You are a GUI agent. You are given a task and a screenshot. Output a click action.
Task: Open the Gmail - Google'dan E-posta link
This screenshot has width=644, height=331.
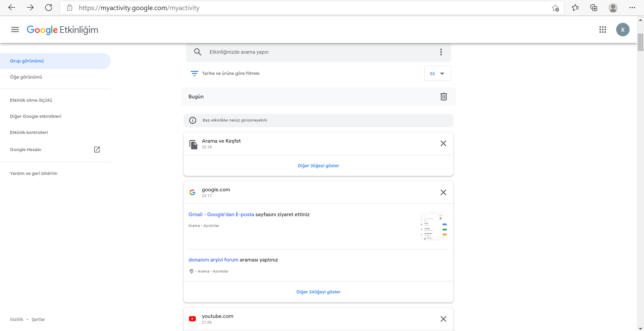click(x=221, y=215)
